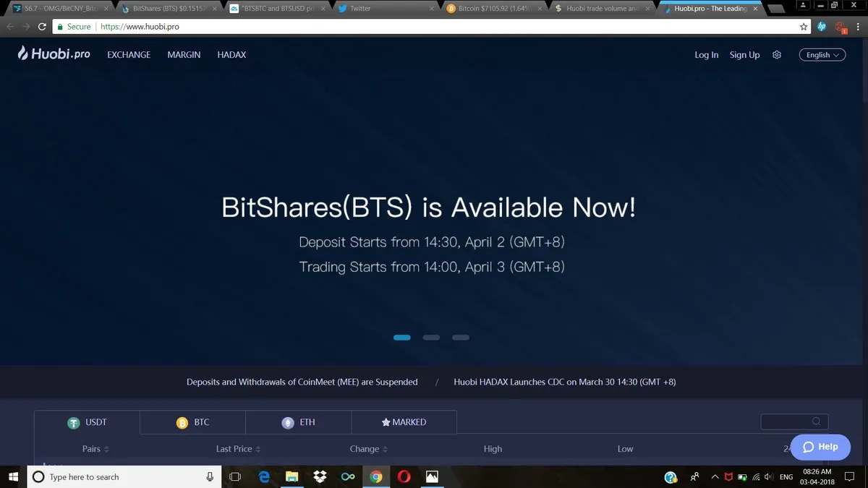This screenshot has width=868, height=488.
Task: Click the battery icon in system tray
Action: tap(742, 477)
